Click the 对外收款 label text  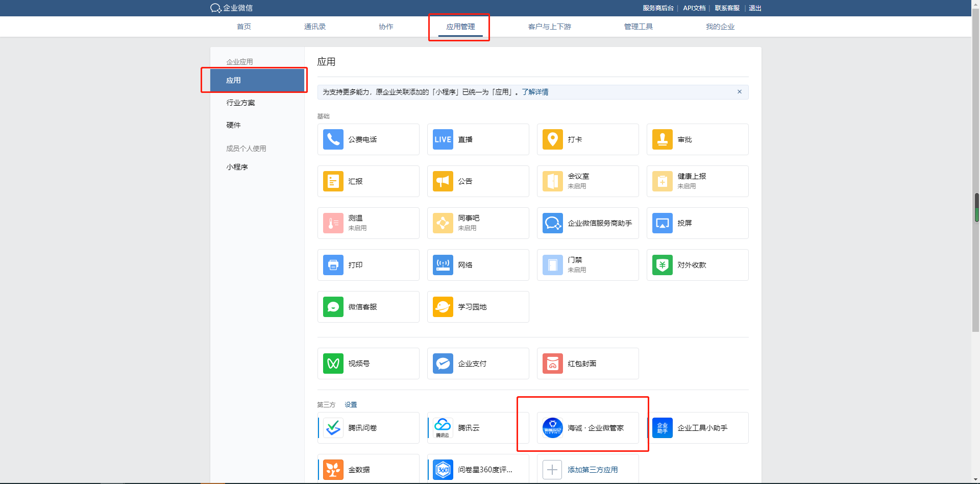coord(692,265)
